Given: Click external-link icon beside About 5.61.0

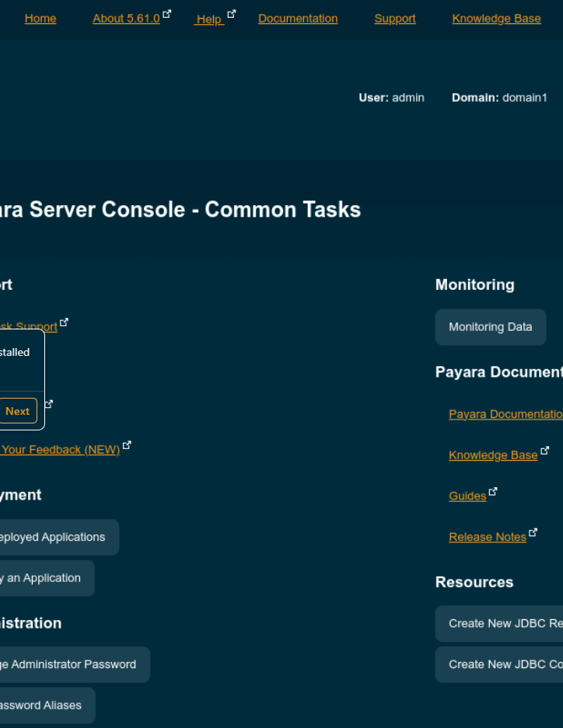Looking at the screenshot, I should click(167, 14).
